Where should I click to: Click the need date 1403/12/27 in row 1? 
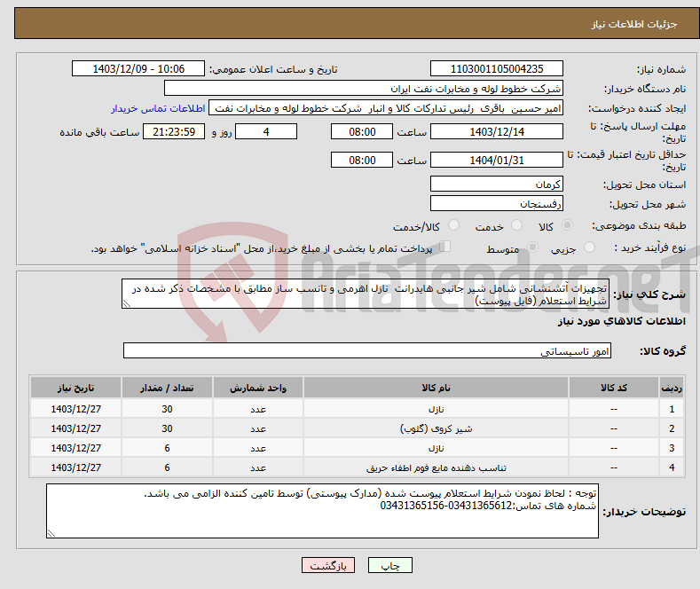click(76, 409)
